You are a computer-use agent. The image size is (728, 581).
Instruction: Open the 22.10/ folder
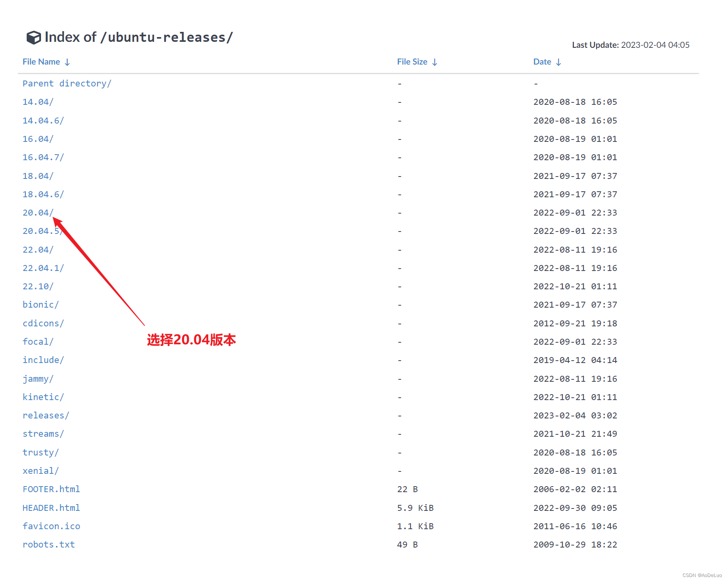click(x=38, y=287)
